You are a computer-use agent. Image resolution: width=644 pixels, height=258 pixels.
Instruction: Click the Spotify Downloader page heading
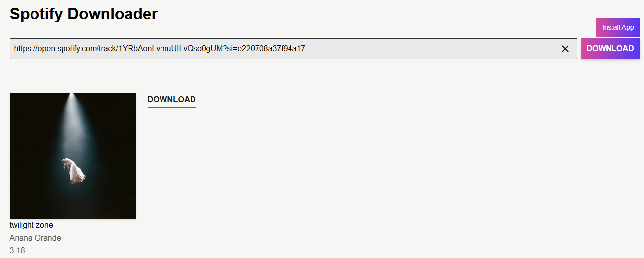(x=84, y=14)
